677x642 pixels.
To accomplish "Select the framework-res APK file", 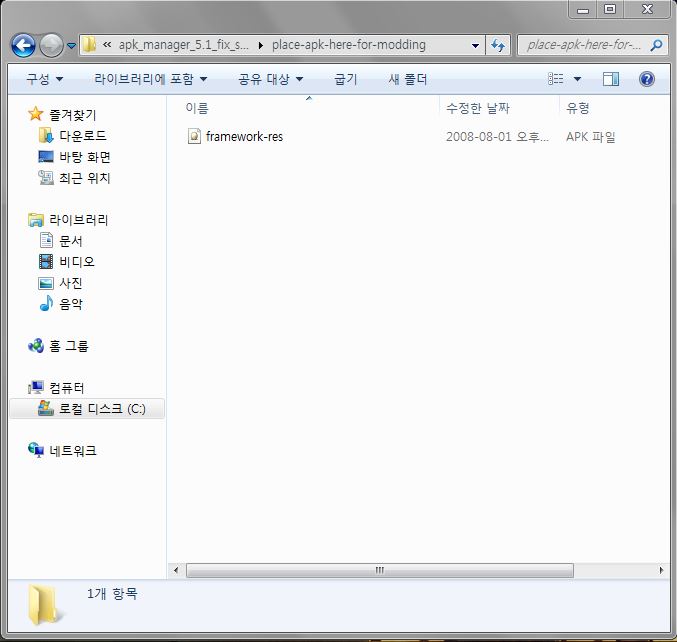I will click(243, 137).
